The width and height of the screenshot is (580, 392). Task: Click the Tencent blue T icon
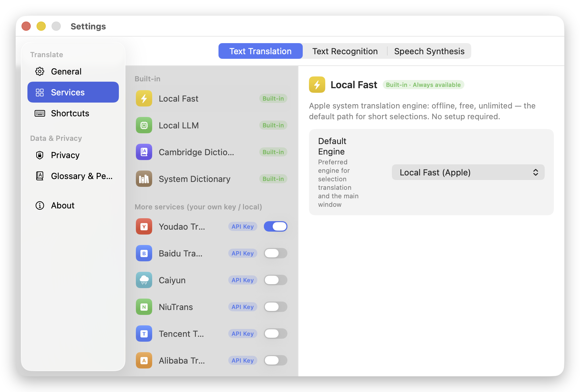[144, 334]
